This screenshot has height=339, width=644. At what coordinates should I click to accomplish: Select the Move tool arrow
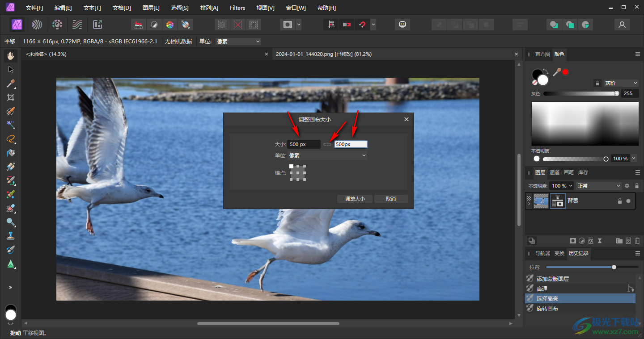coord(11,70)
